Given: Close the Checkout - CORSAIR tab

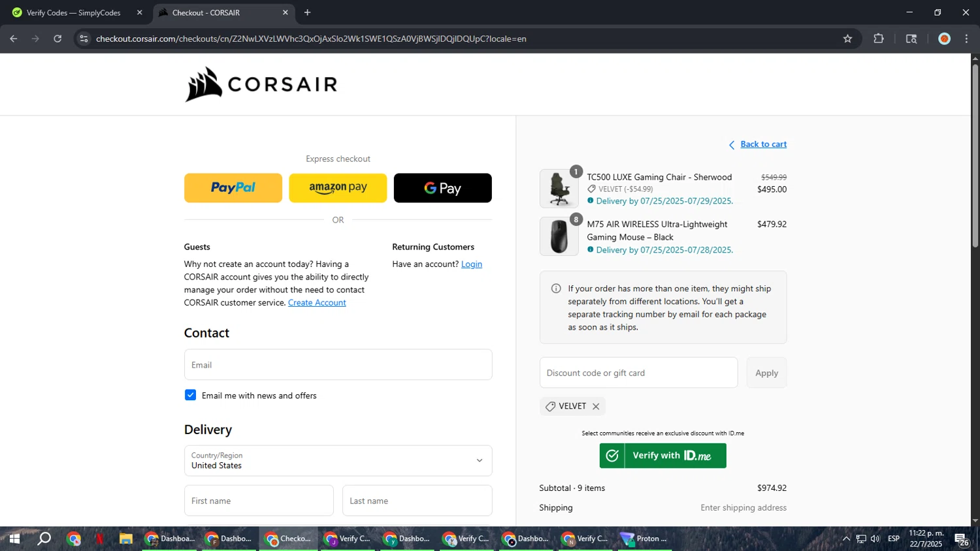Looking at the screenshot, I should pyautogui.click(x=286, y=12).
